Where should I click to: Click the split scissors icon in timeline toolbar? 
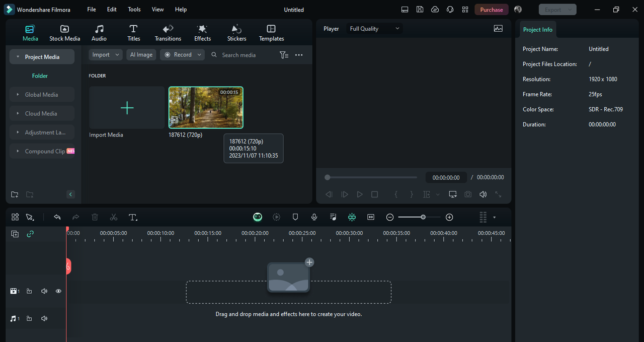114,217
